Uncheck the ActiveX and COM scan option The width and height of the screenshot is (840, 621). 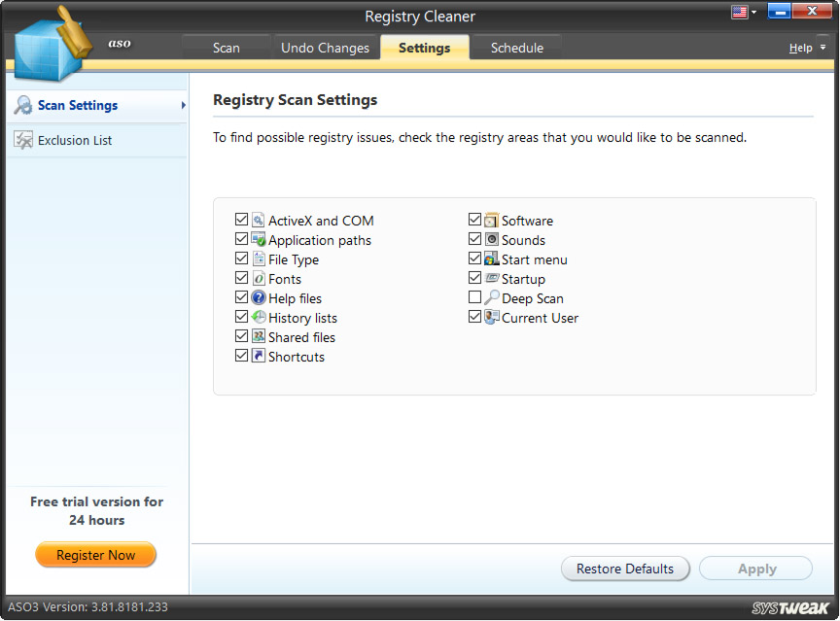[241, 220]
